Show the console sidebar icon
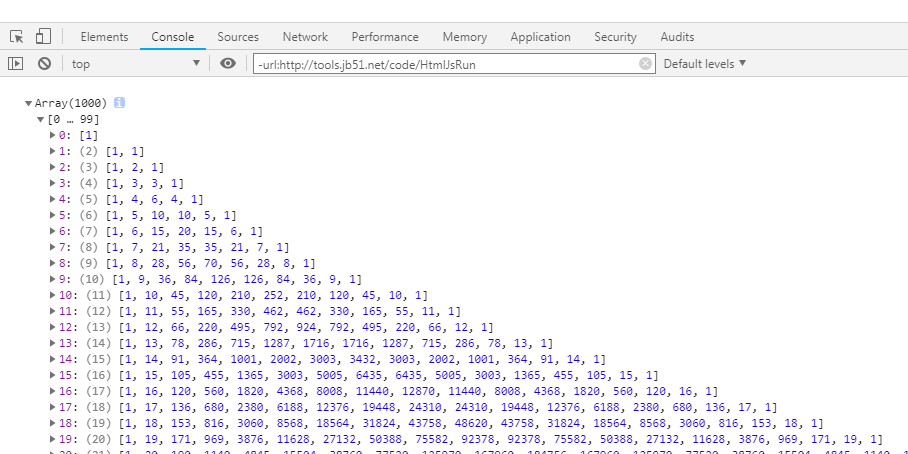Image resolution: width=908 pixels, height=454 pixels. click(x=16, y=64)
